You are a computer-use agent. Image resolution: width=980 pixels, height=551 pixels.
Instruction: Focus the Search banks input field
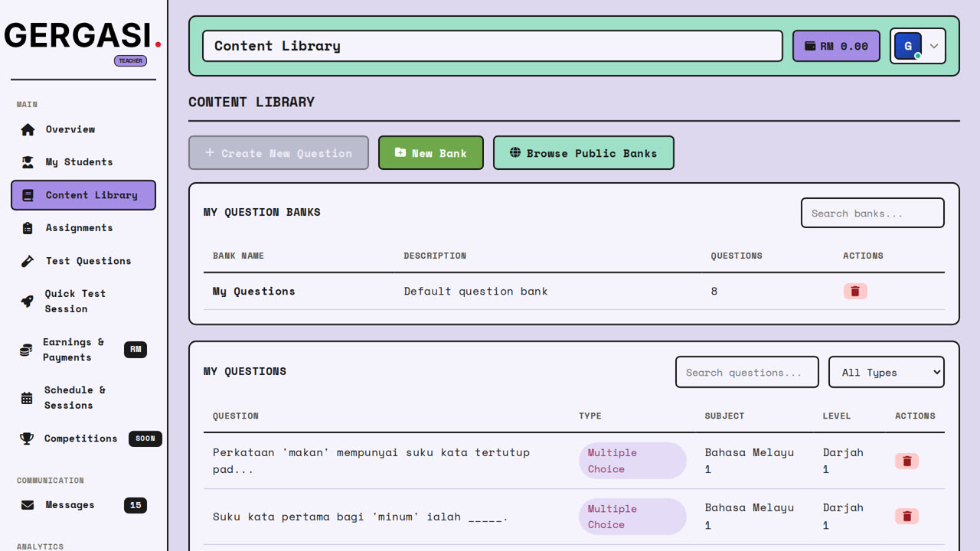873,213
